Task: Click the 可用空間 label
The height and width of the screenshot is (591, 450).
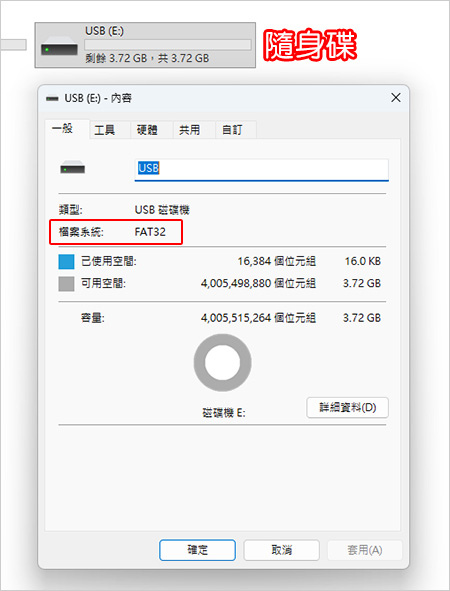Action: pos(103,283)
